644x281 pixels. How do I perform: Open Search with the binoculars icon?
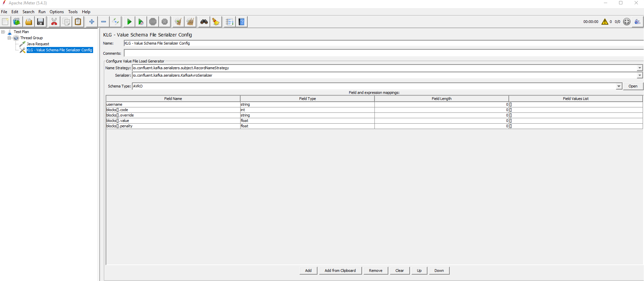[x=204, y=22]
